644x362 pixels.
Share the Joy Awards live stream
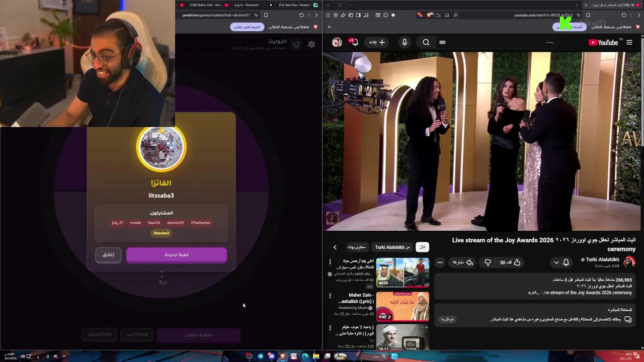point(463,262)
